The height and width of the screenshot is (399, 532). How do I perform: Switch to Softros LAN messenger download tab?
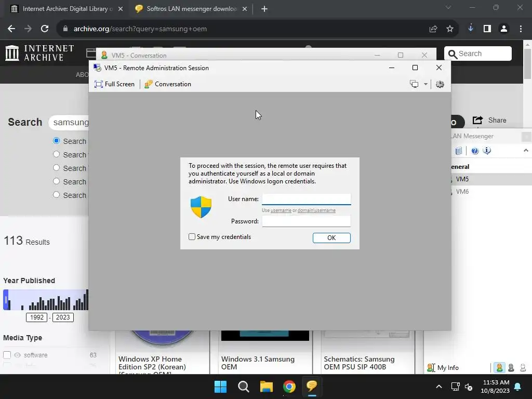[191, 9]
